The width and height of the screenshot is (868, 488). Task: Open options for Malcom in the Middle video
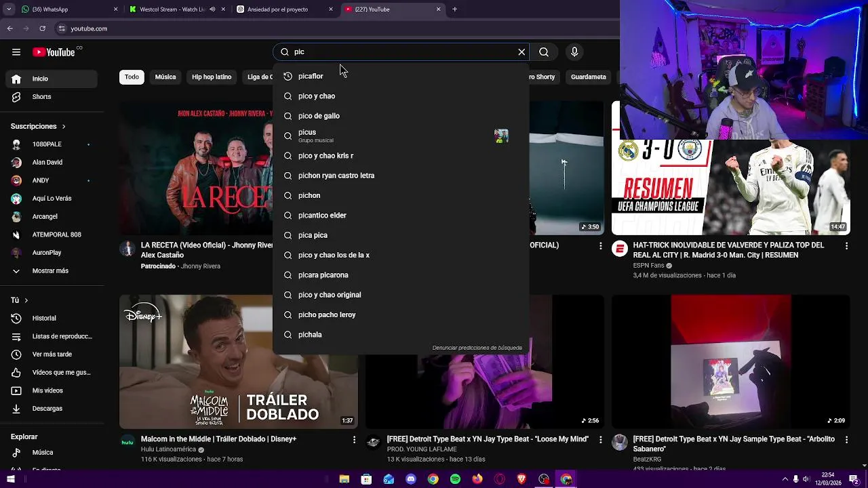354,440
